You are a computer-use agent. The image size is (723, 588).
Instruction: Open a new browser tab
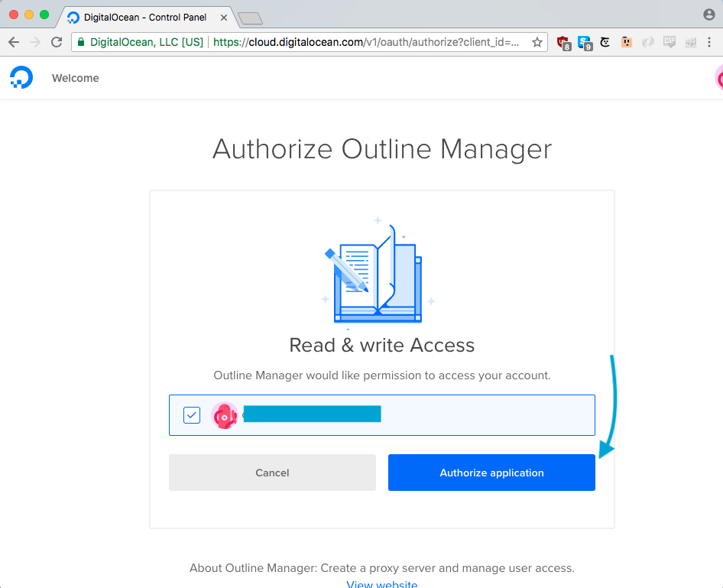[x=250, y=18]
